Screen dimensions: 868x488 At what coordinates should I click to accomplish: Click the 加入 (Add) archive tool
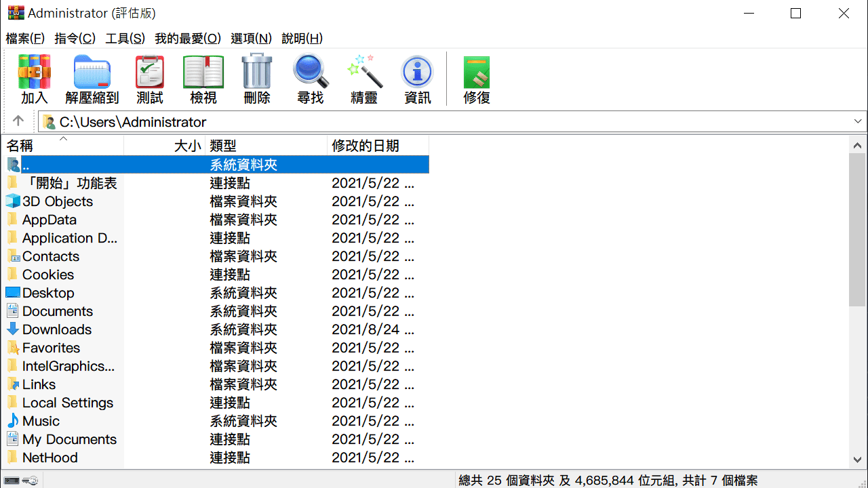[x=34, y=78]
